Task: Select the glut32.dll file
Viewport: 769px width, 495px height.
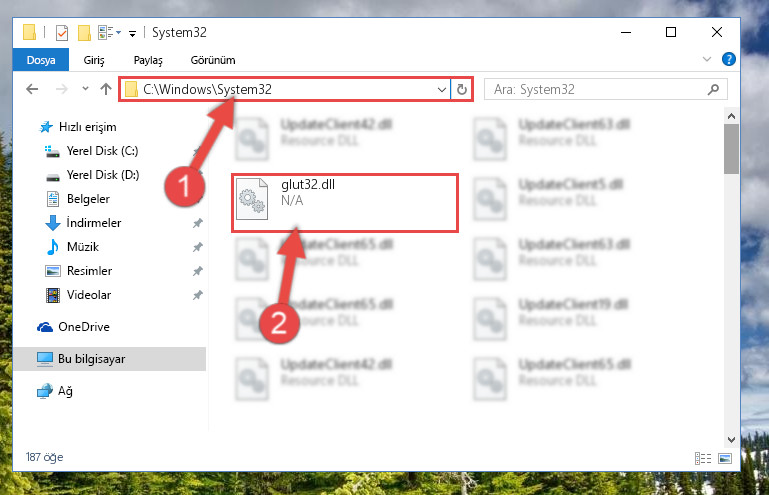Action: point(345,203)
